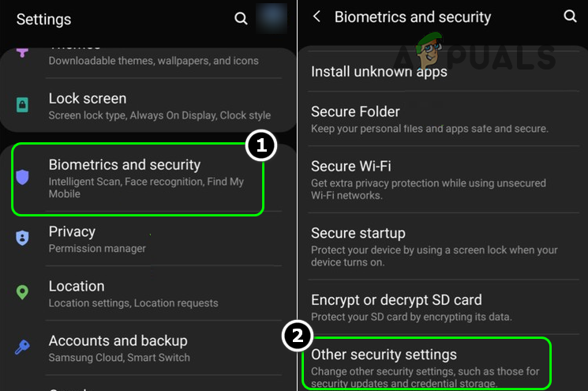Tap the Privacy shield icon
The image size is (588, 391).
click(x=23, y=239)
